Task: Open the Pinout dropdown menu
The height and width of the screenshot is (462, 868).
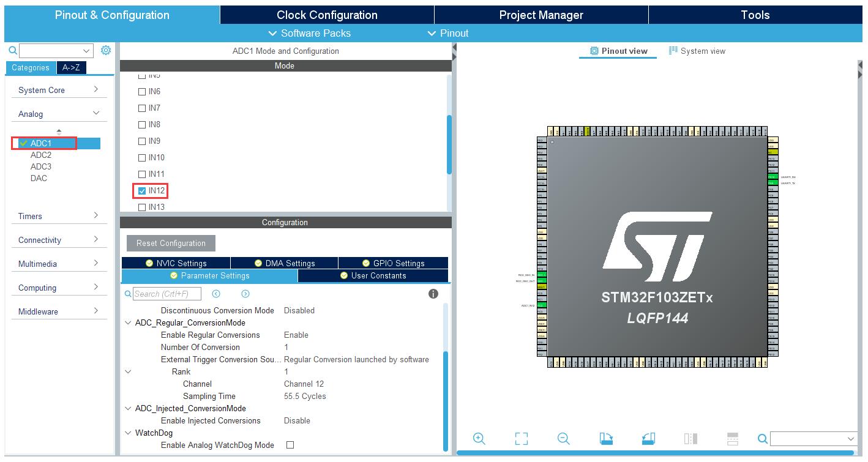Action: (448, 33)
